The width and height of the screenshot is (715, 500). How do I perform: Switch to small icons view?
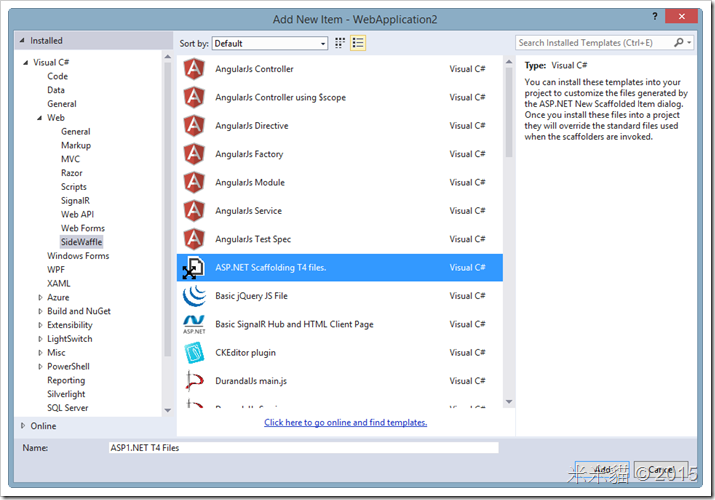[x=340, y=43]
